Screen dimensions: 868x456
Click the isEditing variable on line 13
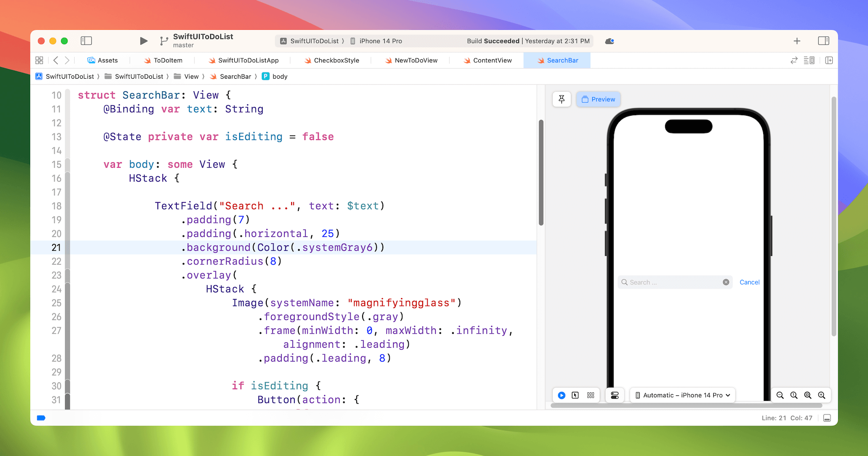[x=254, y=137]
